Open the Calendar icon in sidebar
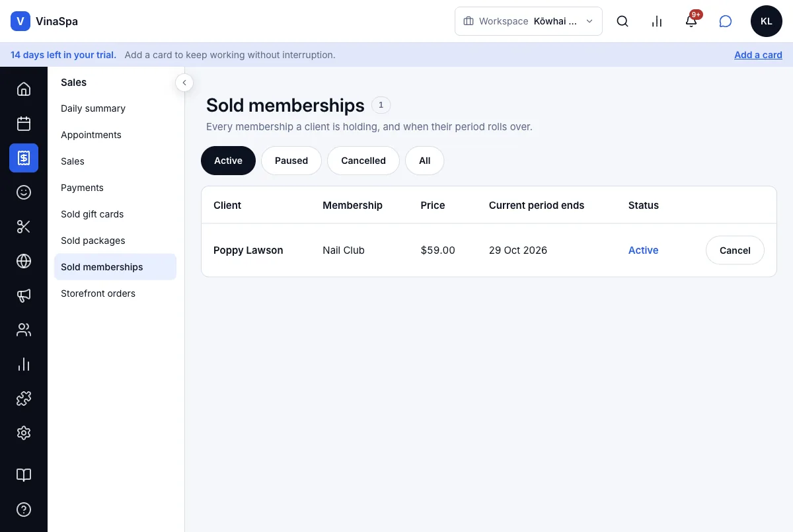The image size is (793, 532). click(24, 124)
